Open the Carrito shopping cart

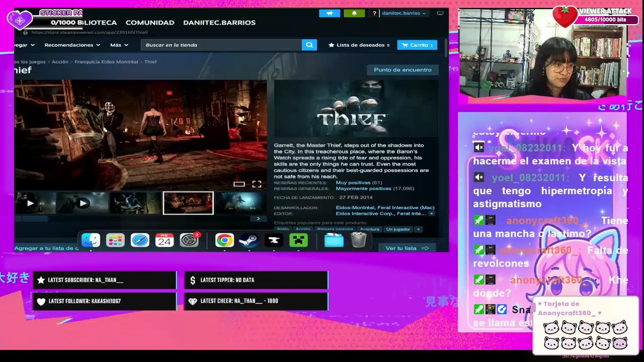[417, 45]
